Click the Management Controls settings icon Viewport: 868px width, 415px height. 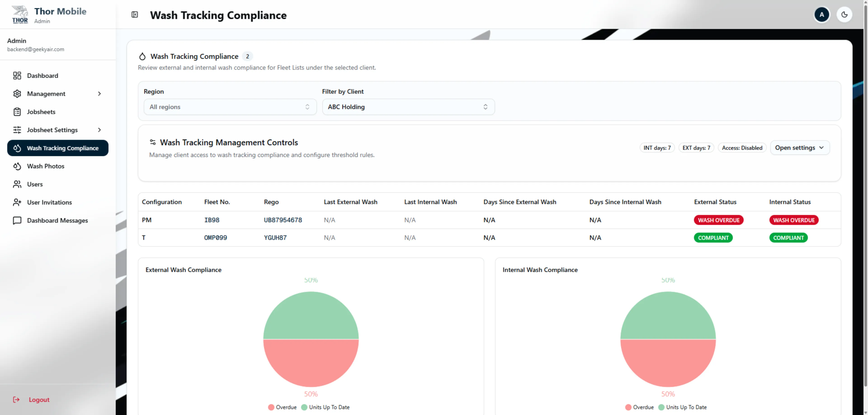(x=153, y=142)
